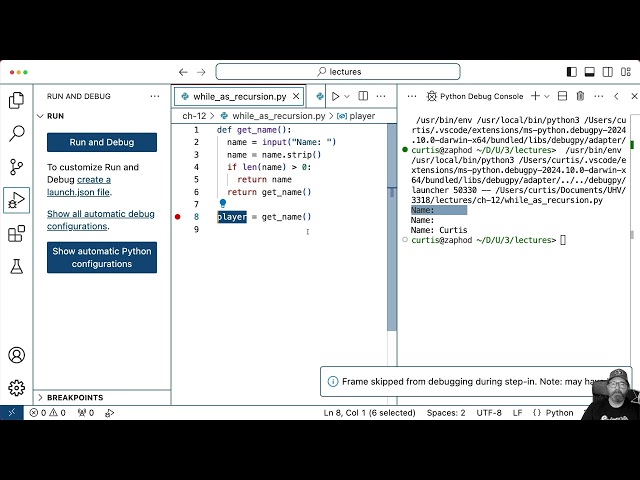Screen dimensions: 640x480
Task: Toggle the breakpoint on line 8
Action: [x=178, y=217]
